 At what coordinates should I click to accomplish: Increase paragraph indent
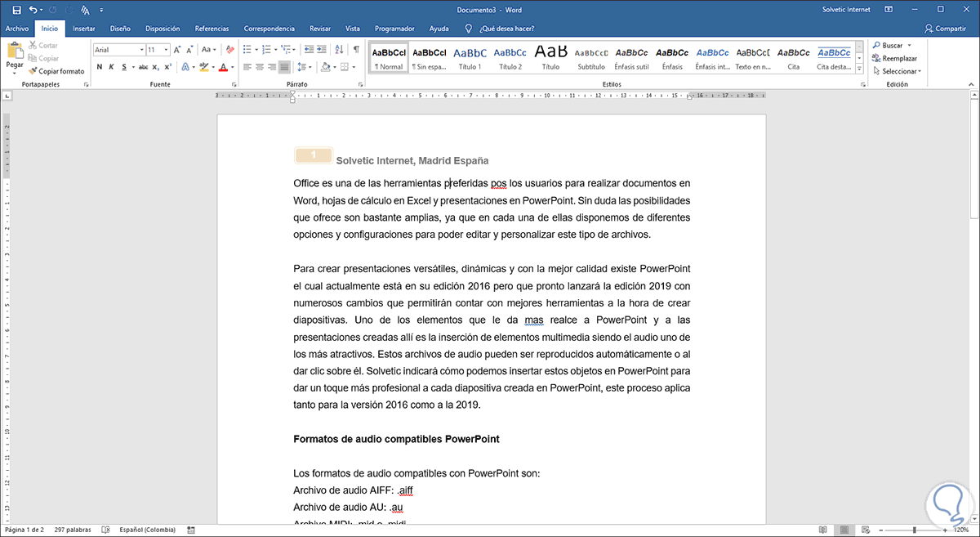click(x=323, y=50)
